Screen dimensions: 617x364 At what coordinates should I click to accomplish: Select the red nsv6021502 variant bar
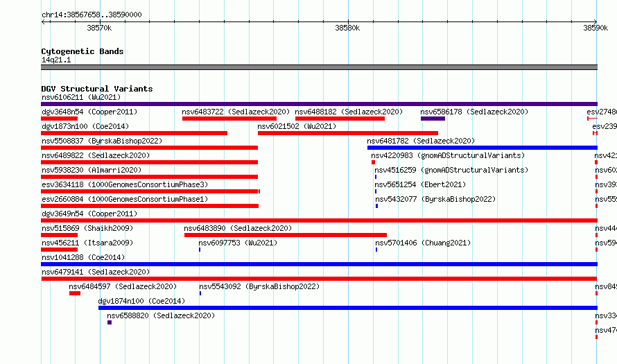click(348, 133)
